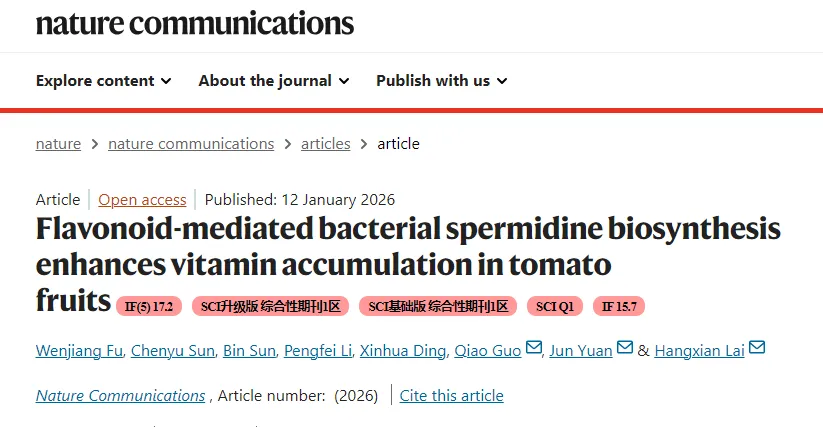Open the nature communications breadcrumb
Viewport: 823px width, 427px height.
click(191, 144)
